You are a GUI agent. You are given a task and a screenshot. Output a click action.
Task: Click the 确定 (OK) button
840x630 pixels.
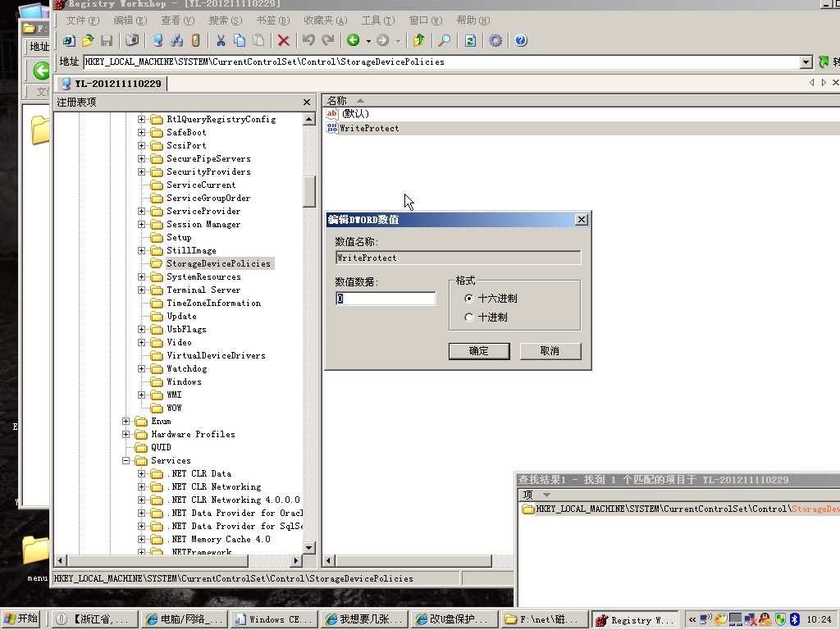pyautogui.click(x=479, y=351)
